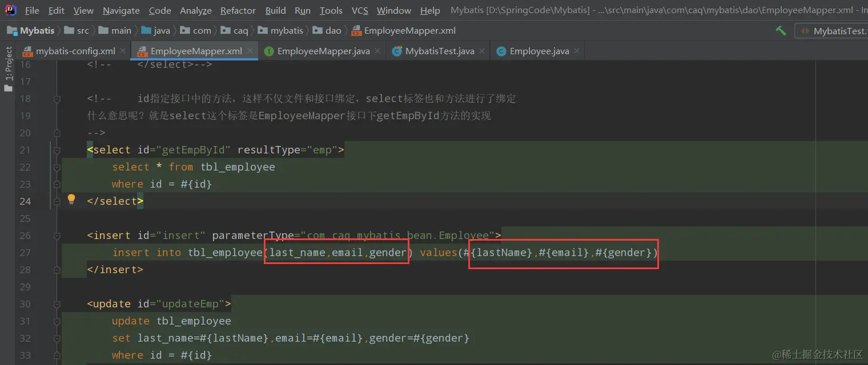Viewport: 868px width, 365px height.
Task: Collapse the insert tag at line 26
Action: tap(57, 236)
